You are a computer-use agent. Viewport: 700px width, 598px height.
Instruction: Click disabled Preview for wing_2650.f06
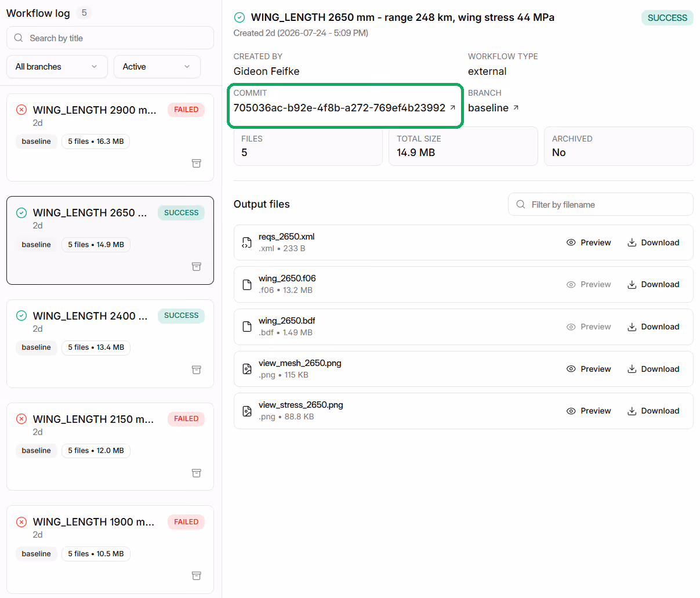point(589,284)
